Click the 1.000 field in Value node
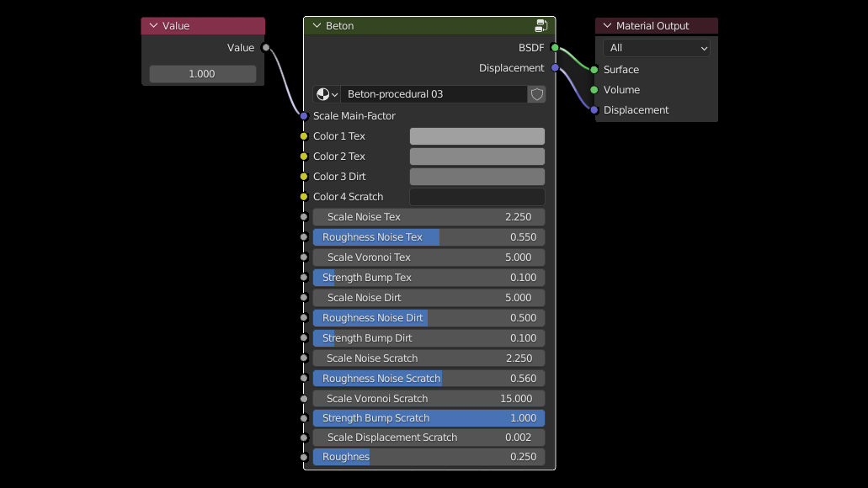868x488 pixels. pyautogui.click(x=202, y=74)
